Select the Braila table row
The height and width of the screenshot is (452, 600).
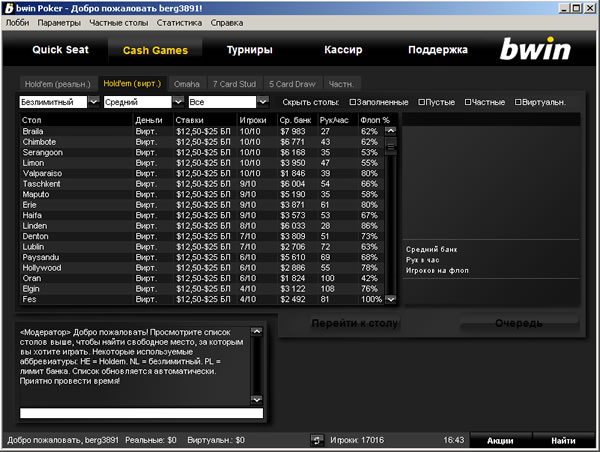pyautogui.click(x=202, y=131)
